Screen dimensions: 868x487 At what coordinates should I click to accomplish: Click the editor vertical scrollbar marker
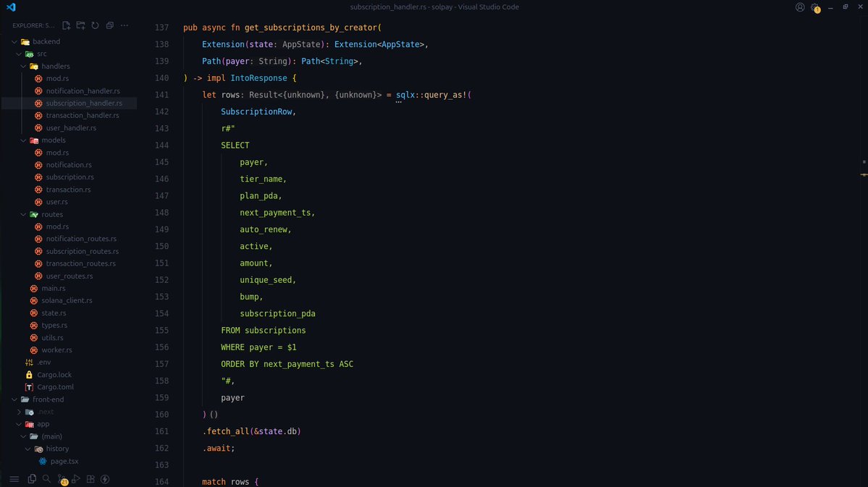(864, 175)
